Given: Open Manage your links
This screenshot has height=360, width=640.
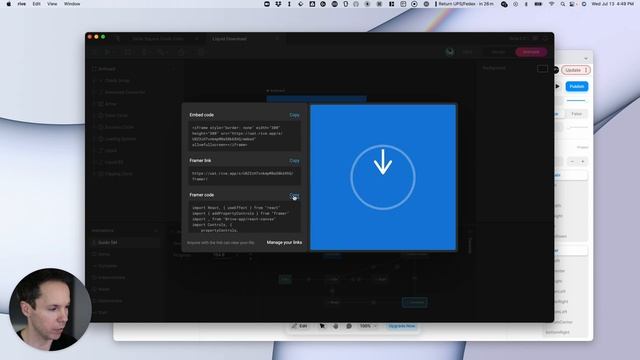Looking at the screenshot, I should [x=284, y=242].
